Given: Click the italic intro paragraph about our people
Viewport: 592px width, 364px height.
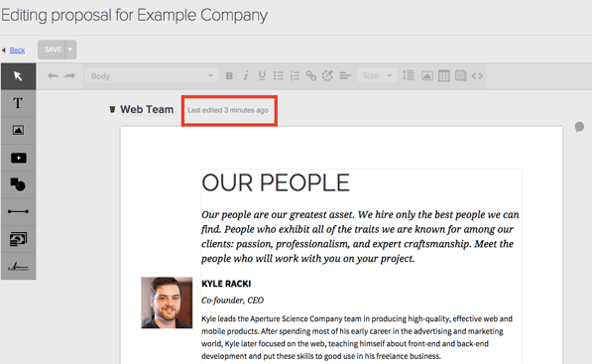Looking at the screenshot, I should coord(360,236).
